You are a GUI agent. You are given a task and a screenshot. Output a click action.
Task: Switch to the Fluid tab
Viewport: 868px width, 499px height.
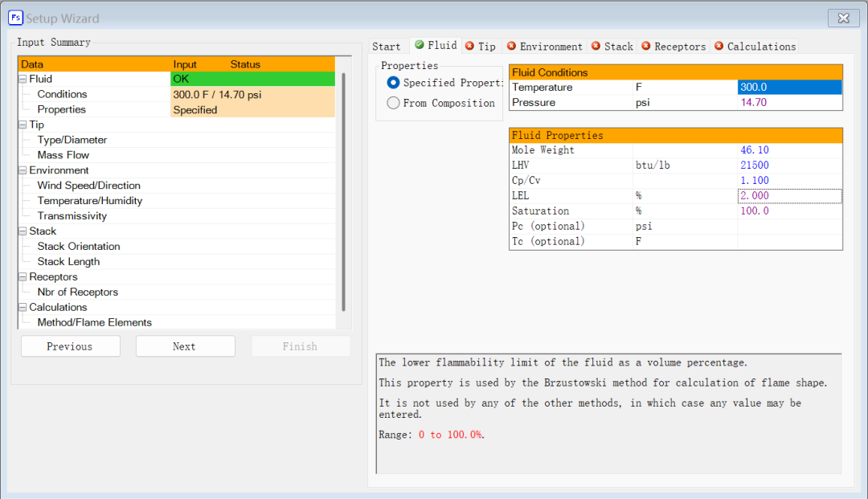pyautogui.click(x=436, y=45)
